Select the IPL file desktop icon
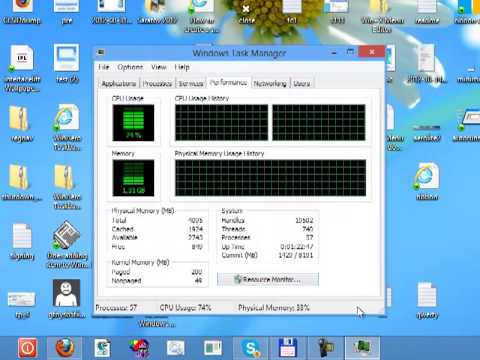Viewport: 480px width, 360px height. pyautogui.click(x=22, y=68)
